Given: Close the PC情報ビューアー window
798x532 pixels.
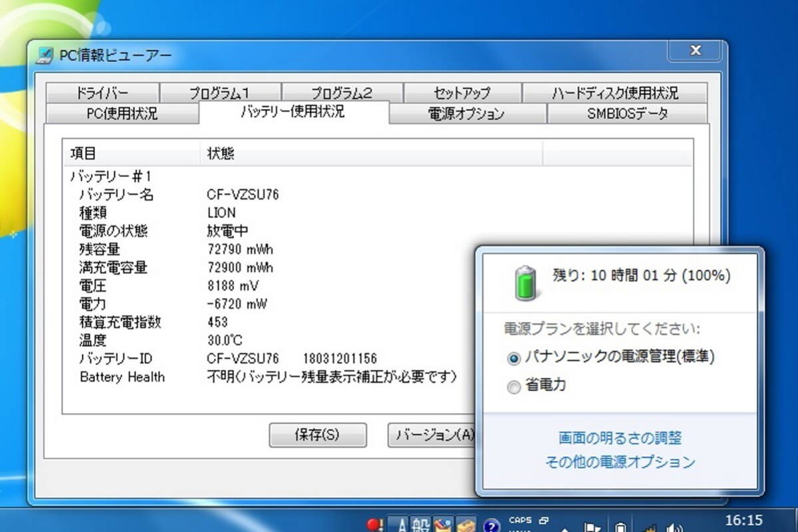Looking at the screenshot, I should coord(696,51).
